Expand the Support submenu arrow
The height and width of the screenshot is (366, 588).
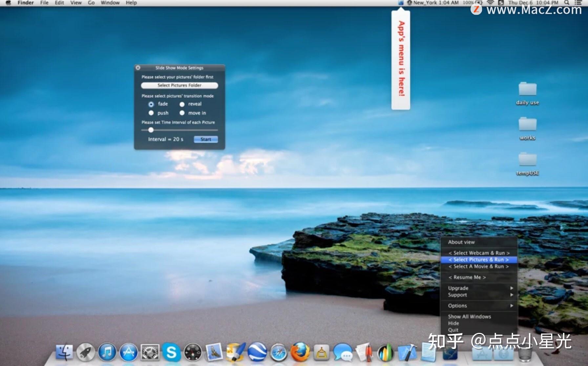click(511, 295)
